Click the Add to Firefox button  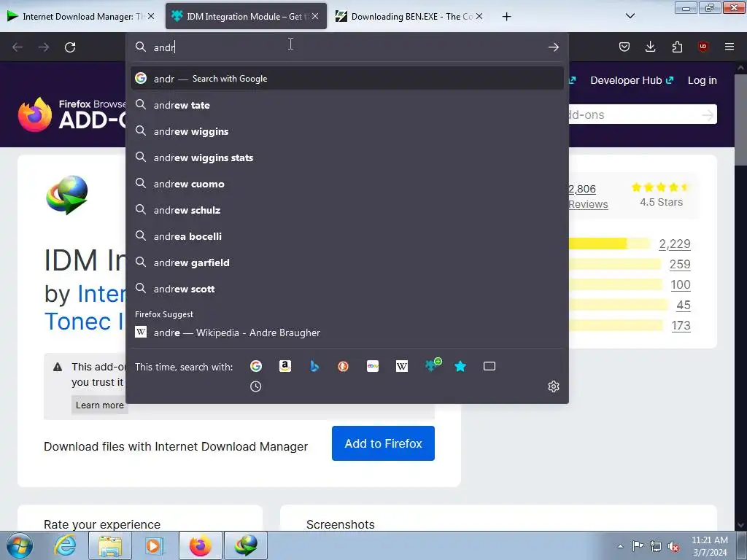383,443
